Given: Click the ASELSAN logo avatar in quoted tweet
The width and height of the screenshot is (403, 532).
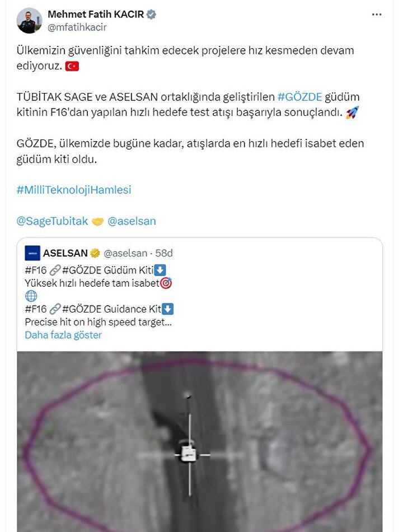Looking at the screenshot, I should (32, 253).
